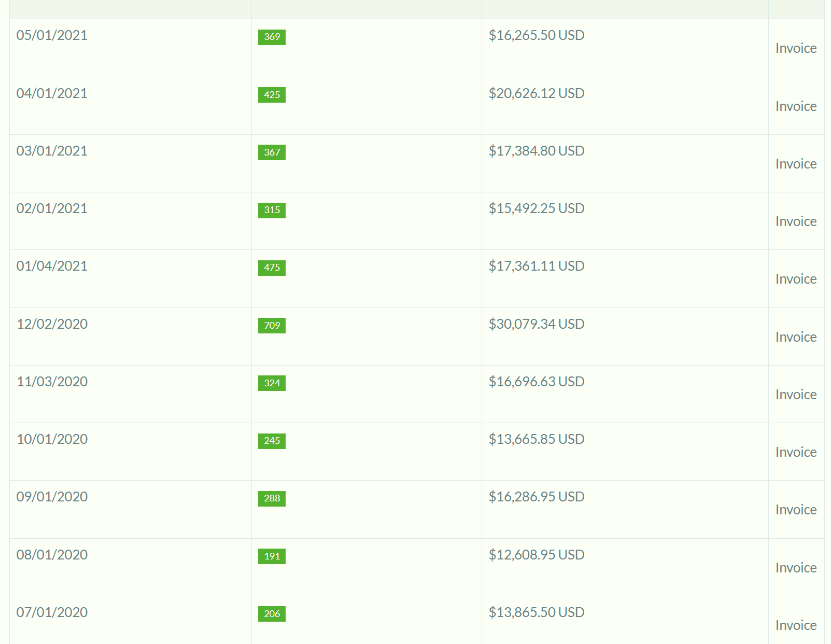Select the 206 green badge
Screen dimensions: 831x644
coord(272,614)
